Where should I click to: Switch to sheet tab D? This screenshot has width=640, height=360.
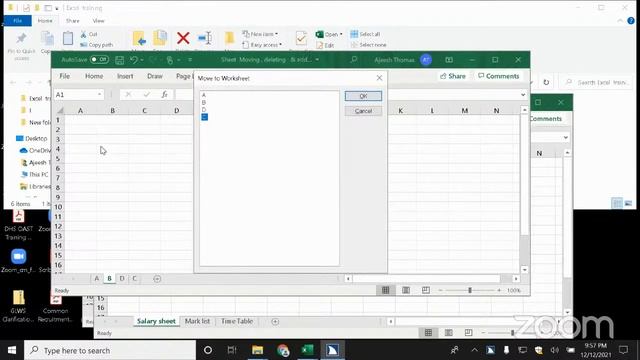pyautogui.click(x=122, y=279)
